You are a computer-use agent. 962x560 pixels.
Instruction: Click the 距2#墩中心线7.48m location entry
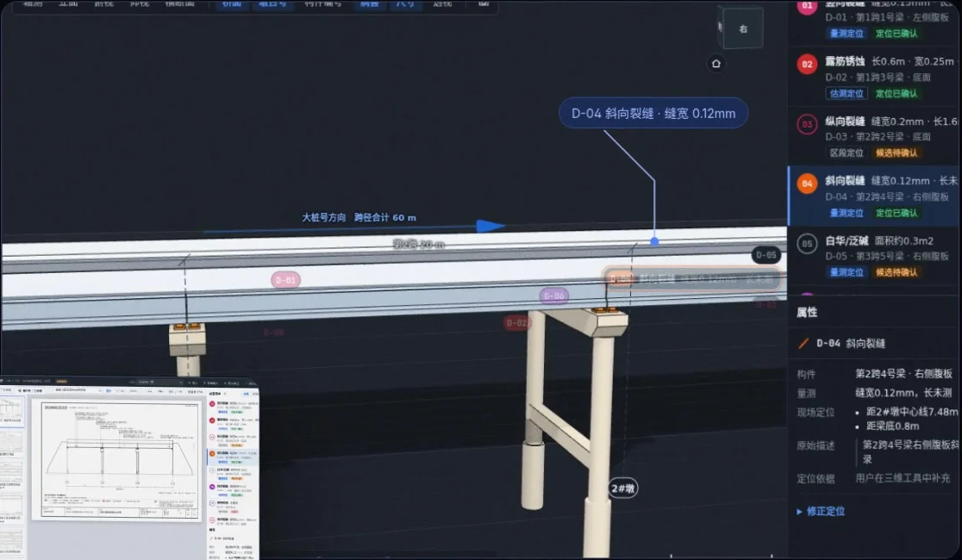912,412
